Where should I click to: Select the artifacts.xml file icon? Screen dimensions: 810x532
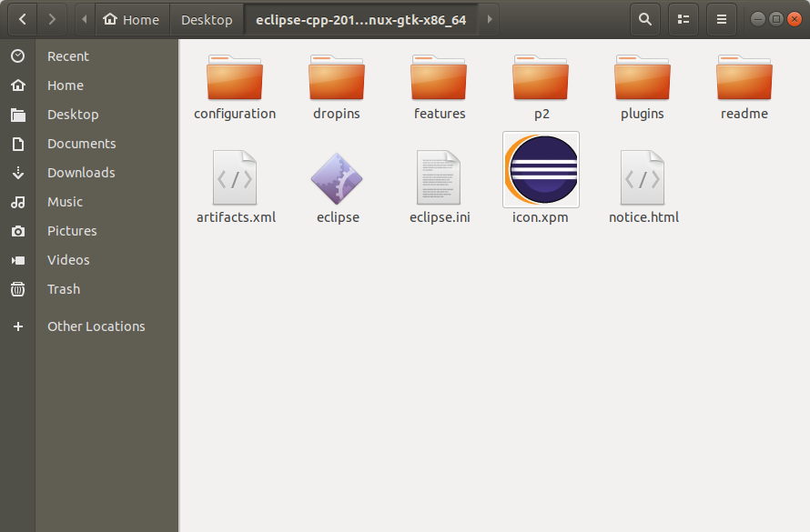pos(235,177)
